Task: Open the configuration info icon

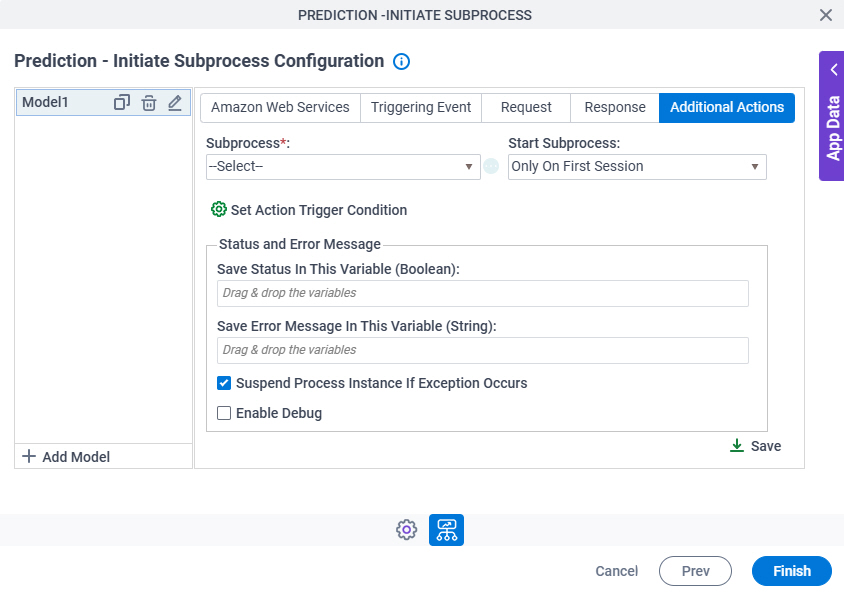Action: pos(401,61)
